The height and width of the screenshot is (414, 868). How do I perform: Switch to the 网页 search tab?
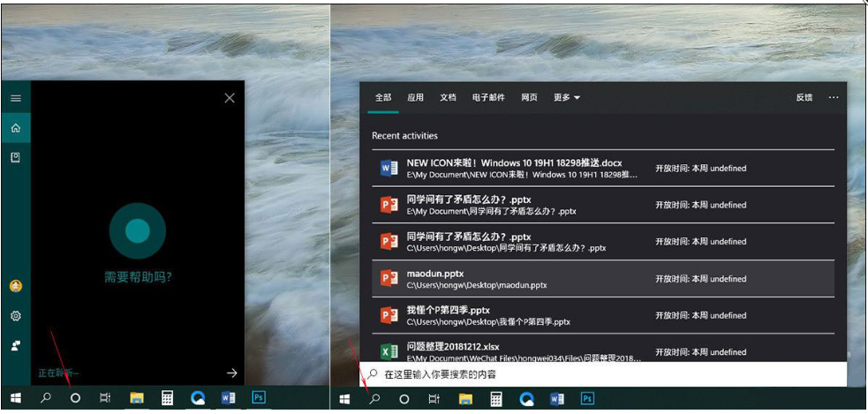[x=529, y=97]
